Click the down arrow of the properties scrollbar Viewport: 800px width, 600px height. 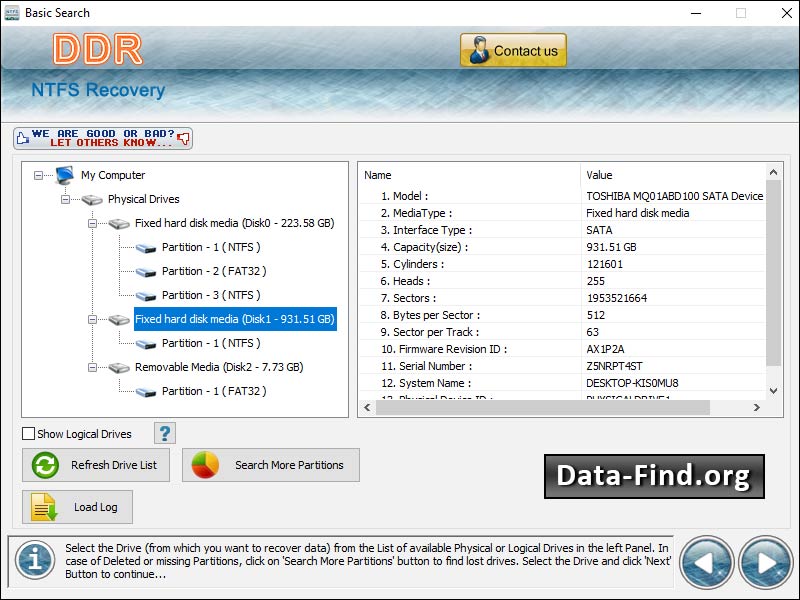coord(774,392)
